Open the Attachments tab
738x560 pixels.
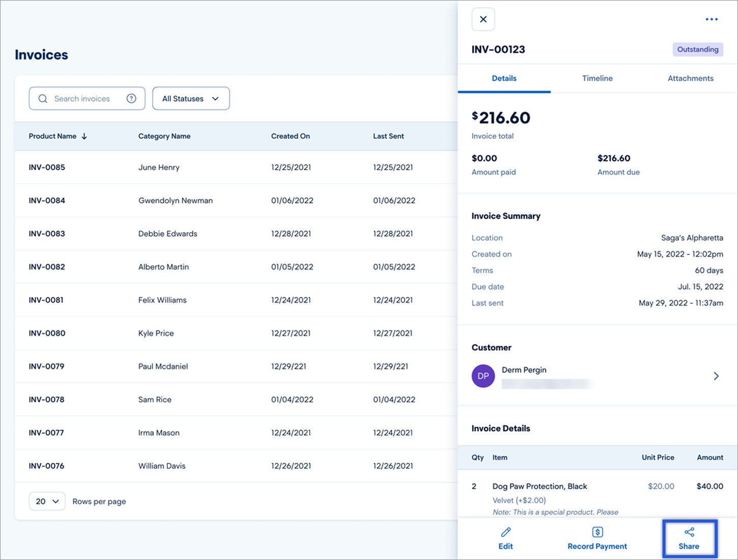pyautogui.click(x=690, y=78)
